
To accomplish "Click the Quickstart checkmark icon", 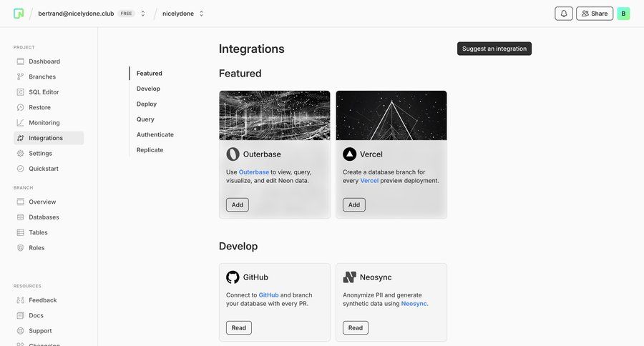I will (x=20, y=169).
